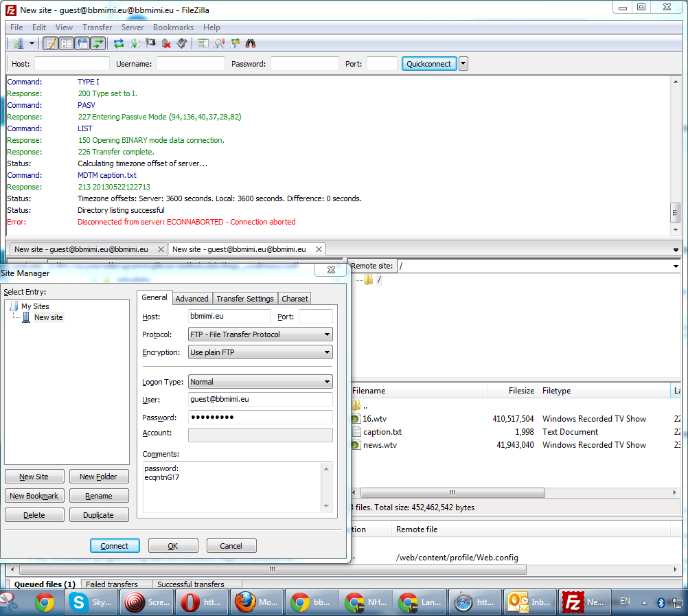The height and width of the screenshot is (616, 688).
Task: Cancel current operation icon
Action: click(150, 43)
